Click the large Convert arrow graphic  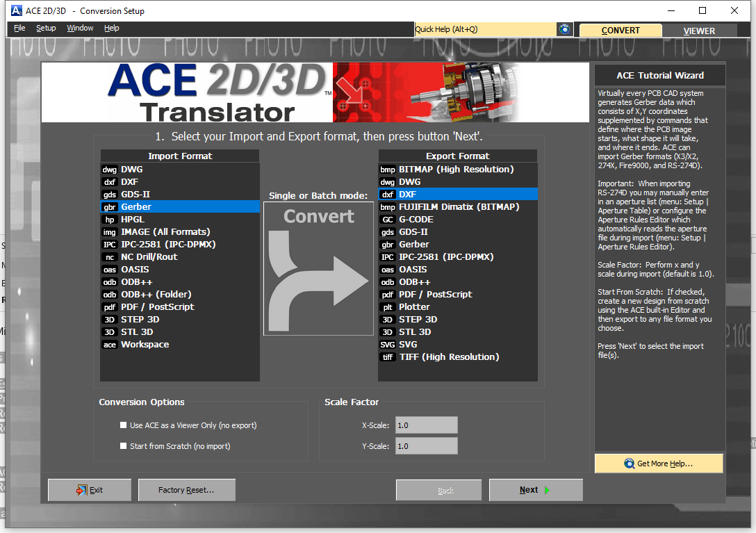point(318,269)
